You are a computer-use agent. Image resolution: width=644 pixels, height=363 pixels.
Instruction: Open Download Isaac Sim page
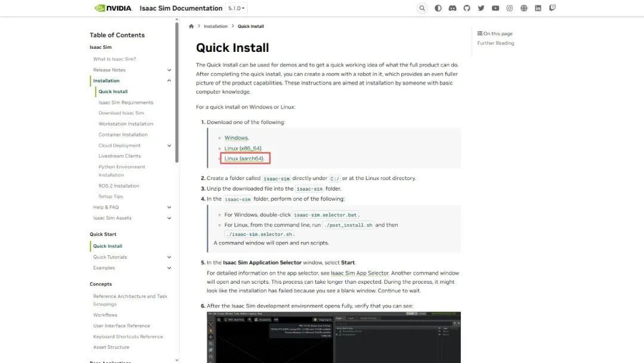click(x=121, y=113)
